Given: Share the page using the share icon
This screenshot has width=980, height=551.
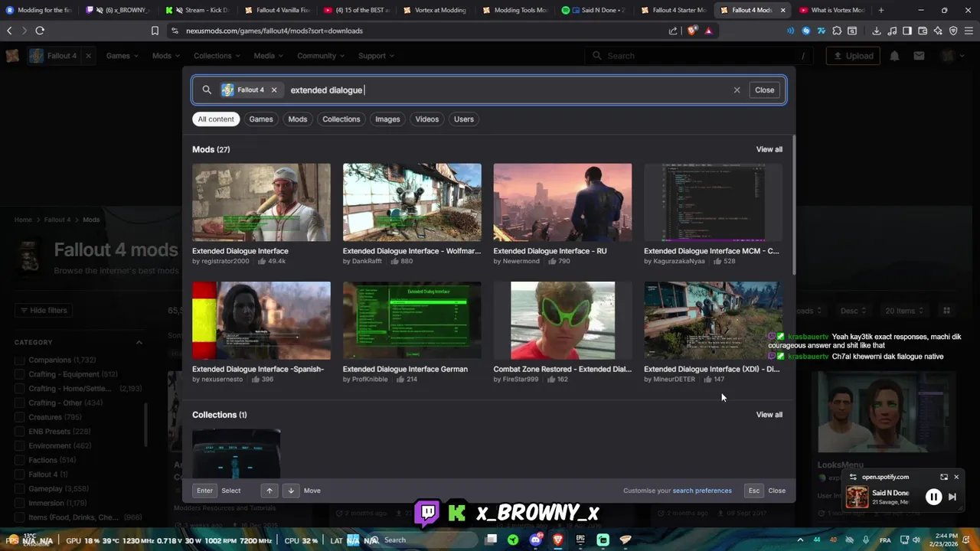Looking at the screenshot, I should pos(673,31).
